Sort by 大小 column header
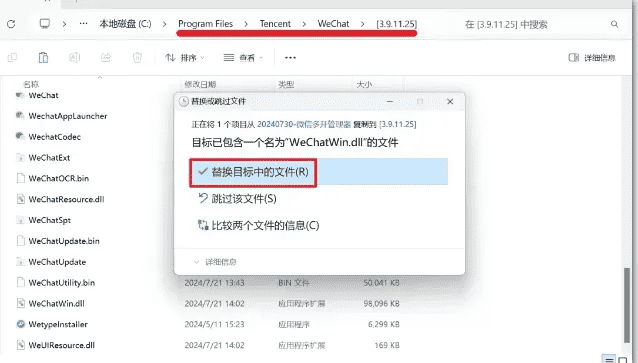638x363 pixels. coord(364,84)
